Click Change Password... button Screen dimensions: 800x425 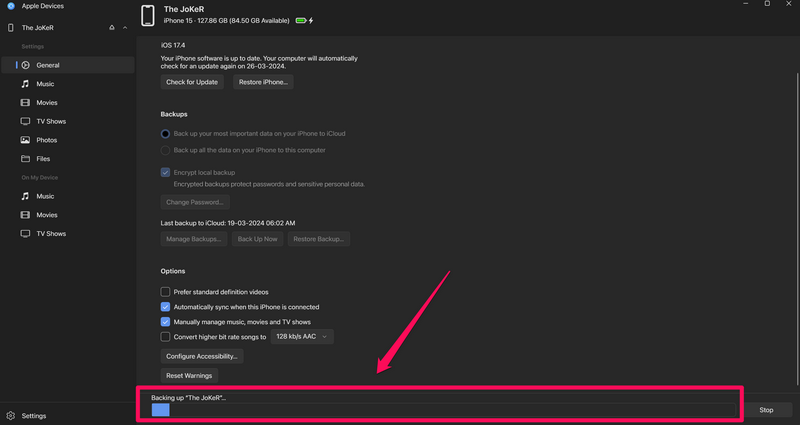coord(195,202)
